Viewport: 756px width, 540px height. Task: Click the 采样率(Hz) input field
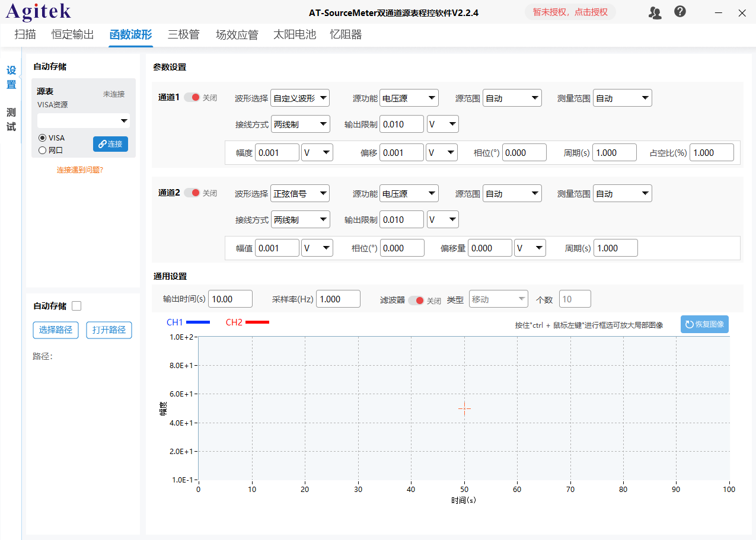click(338, 299)
